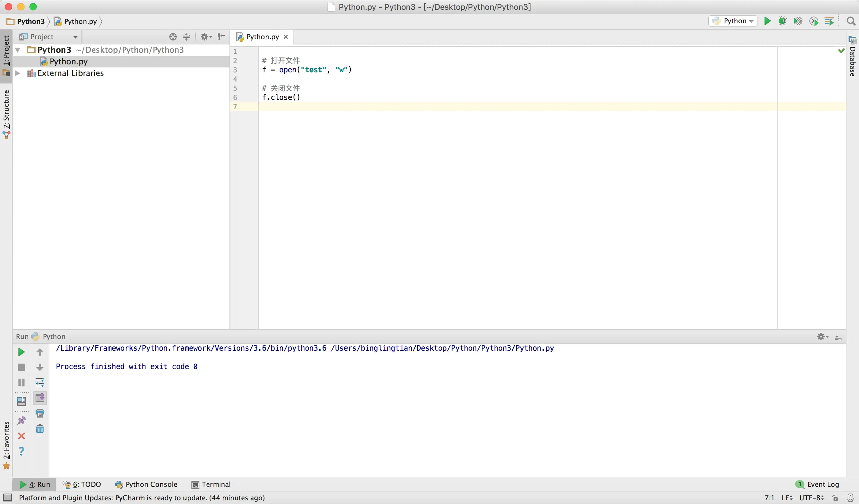Click the Clear All trash icon in console
Image resolution: width=859 pixels, height=504 pixels.
pyautogui.click(x=40, y=429)
